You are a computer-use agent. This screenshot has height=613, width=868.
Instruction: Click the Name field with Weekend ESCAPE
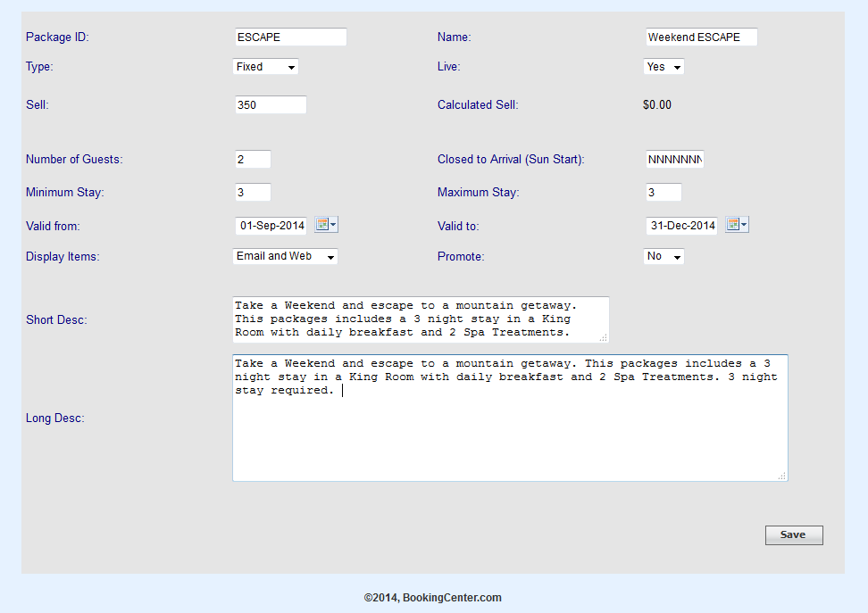[701, 37]
